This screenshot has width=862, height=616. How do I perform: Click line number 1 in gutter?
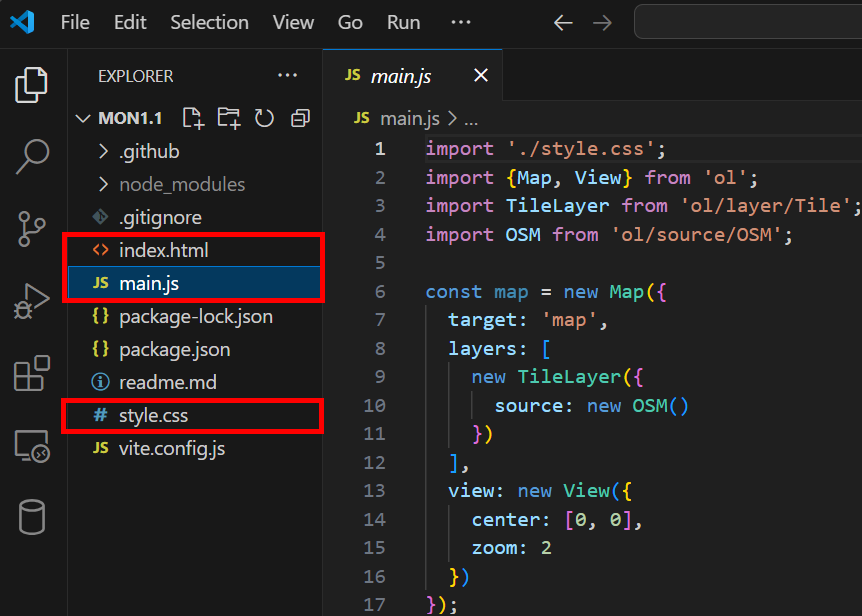point(380,149)
